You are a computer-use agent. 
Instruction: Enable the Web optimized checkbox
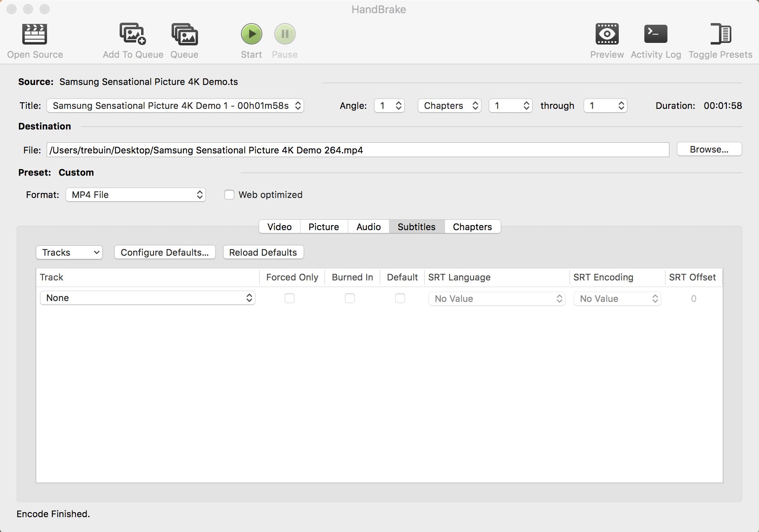229,195
